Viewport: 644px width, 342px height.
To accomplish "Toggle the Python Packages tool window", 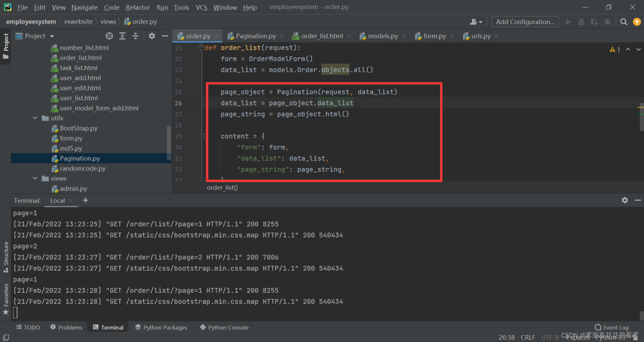I will click(x=161, y=327).
